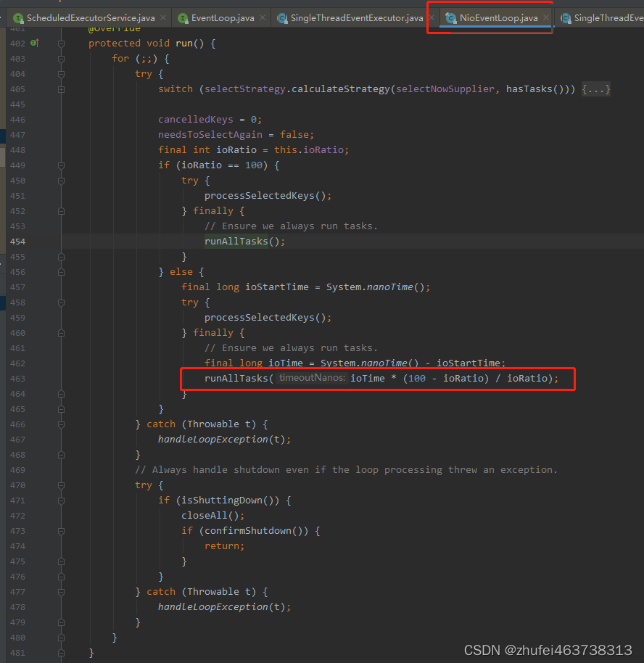Collapse the catch block fold at line 466
644x663 pixels.
click(62, 424)
